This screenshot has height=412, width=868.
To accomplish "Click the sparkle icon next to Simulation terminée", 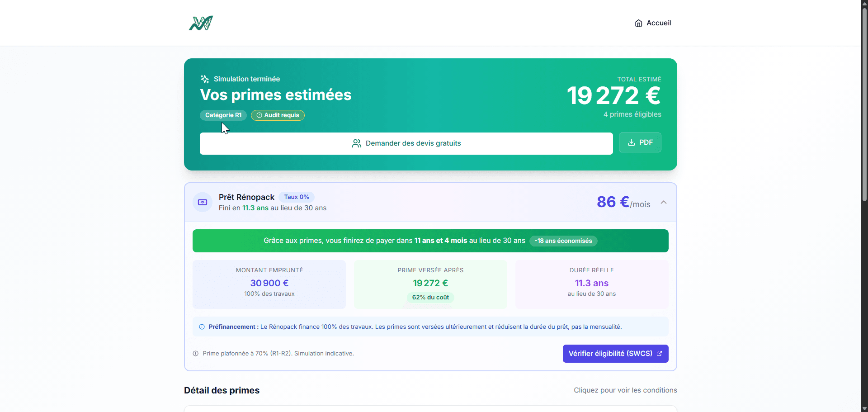I will [205, 79].
